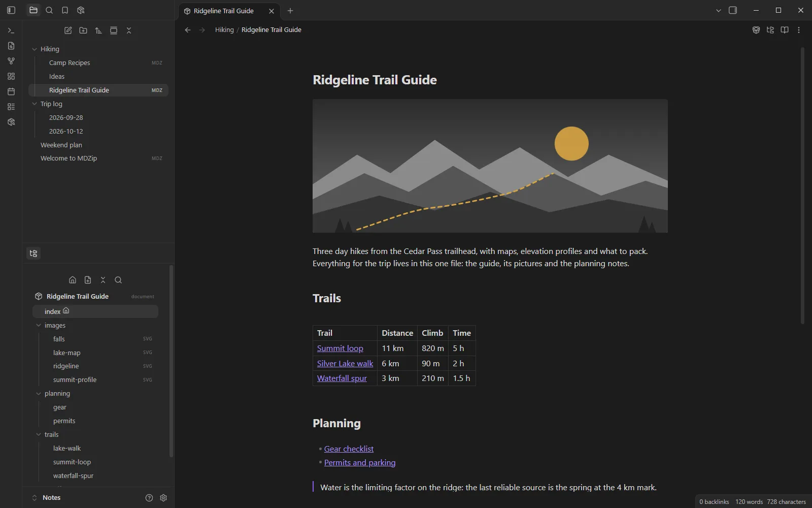Change sort order in file explorer
The height and width of the screenshot is (508, 812).
point(98,30)
